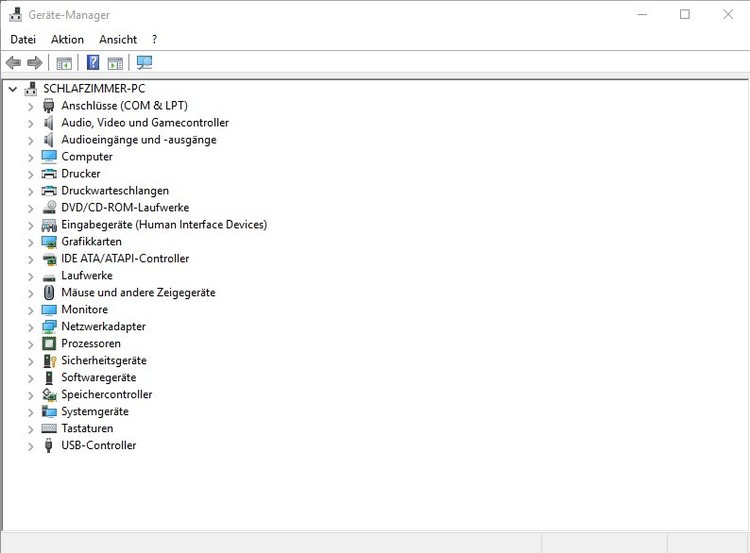Click the Geräte-Manager title bar icon
This screenshot has height=553, width=750.
coord(15,15)
